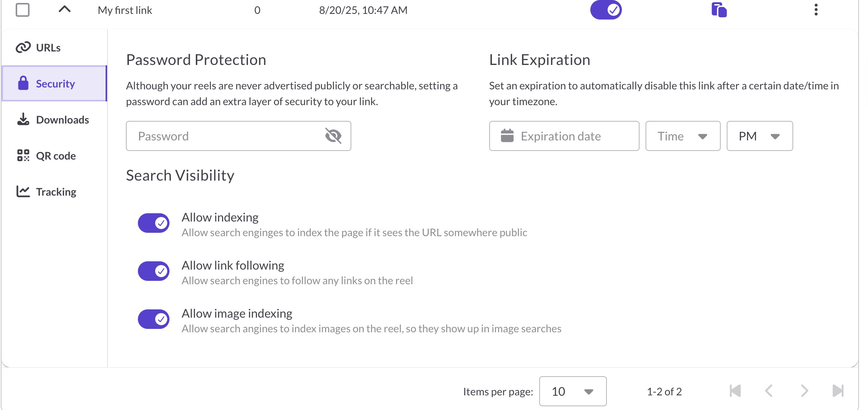This screenshot has width=868, height=410.
Task: Click the copy link icon
Action: click(719, 10)
